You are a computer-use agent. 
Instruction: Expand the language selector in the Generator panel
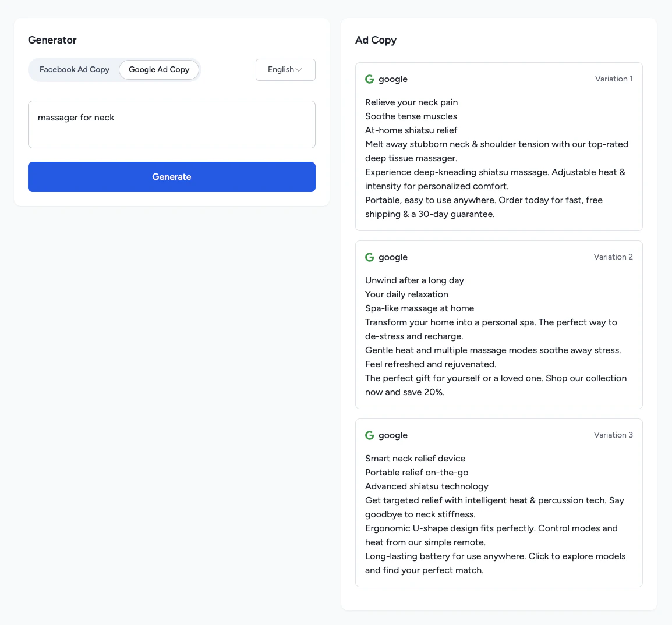(285, 69)
